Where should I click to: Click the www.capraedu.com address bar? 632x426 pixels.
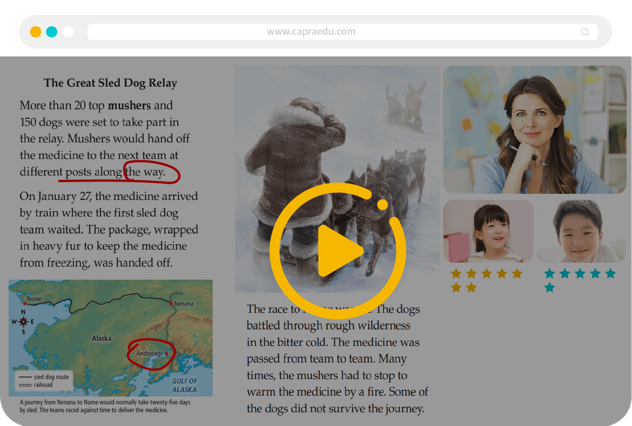pos(342,32)
